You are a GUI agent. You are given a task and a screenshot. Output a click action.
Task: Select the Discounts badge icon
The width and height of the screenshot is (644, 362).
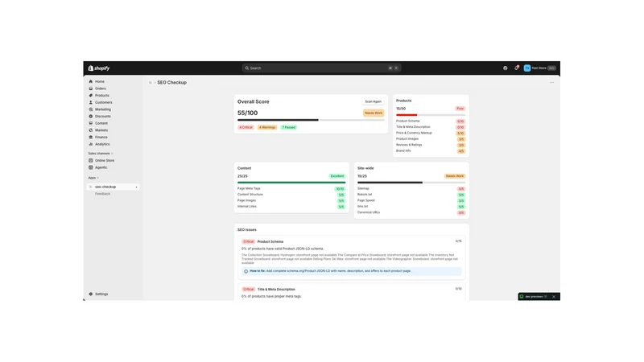tap(91, 117)
